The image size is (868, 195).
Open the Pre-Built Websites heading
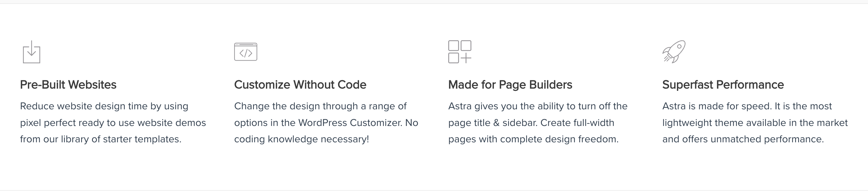[x=68, y=85]
